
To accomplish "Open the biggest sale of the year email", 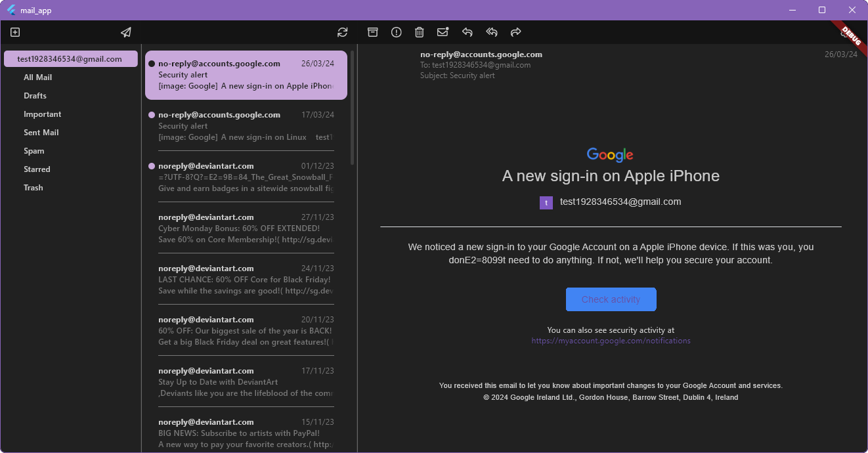I will 246,331.
